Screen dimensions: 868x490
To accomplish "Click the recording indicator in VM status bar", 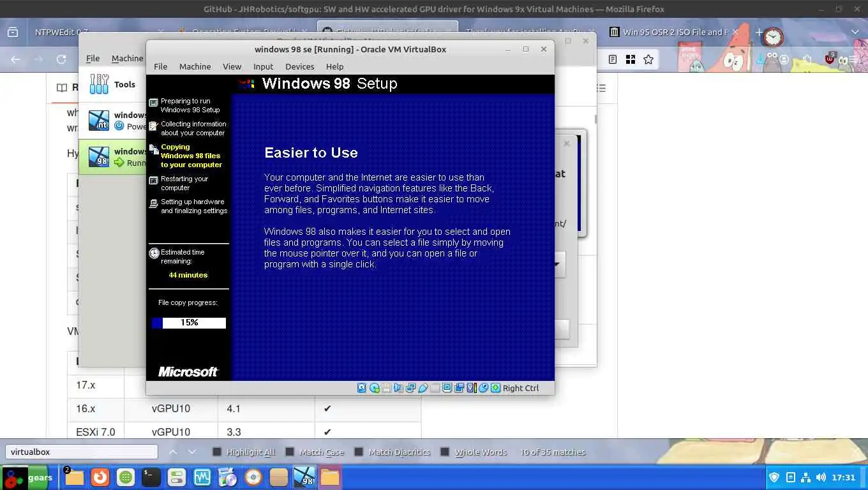I will pos(459,388).
